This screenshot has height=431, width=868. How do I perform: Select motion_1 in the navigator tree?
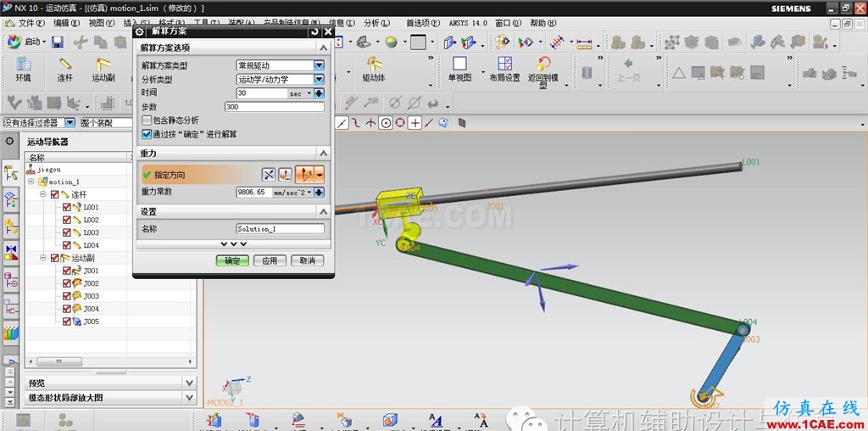point(64,182)
